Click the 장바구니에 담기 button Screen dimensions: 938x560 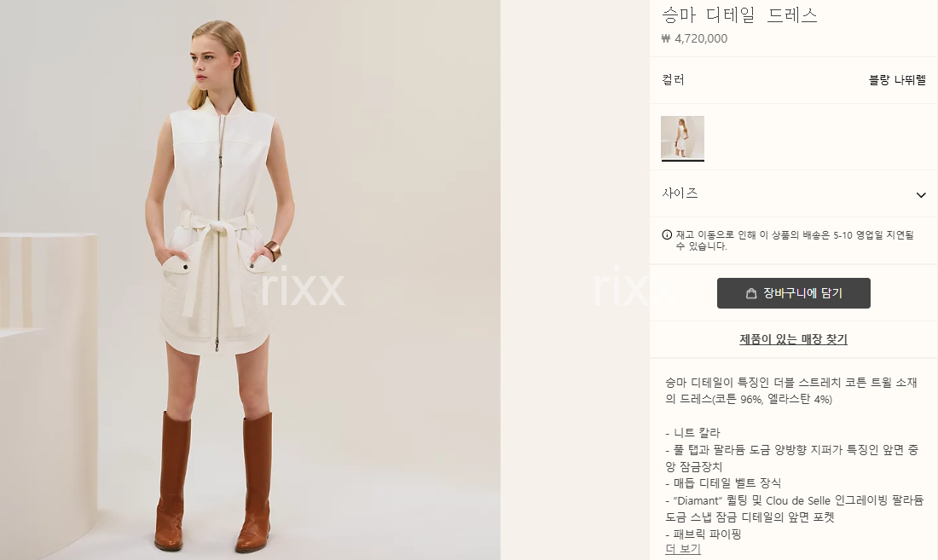[793, 293]
